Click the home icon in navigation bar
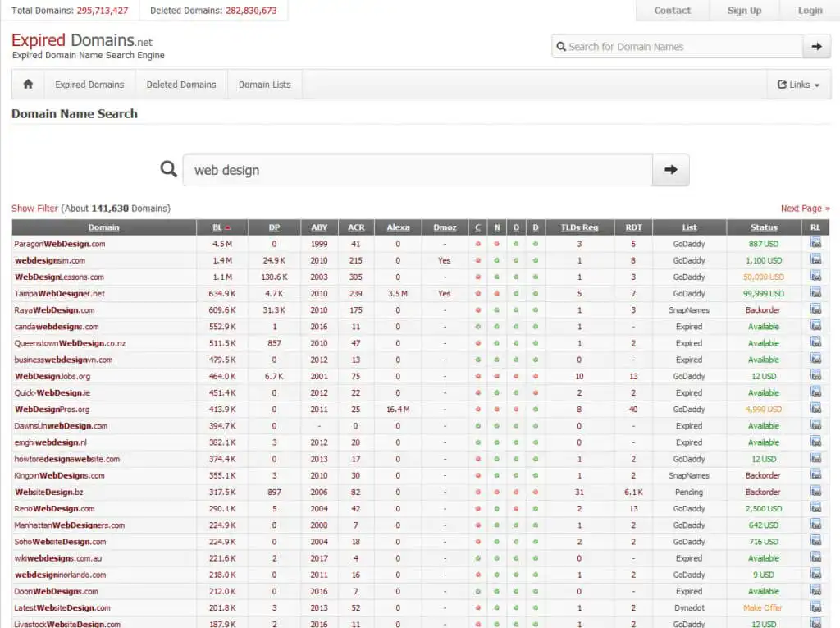Viewport: 840px width, 628px height. pyautogui.click(x=29, y=85)
